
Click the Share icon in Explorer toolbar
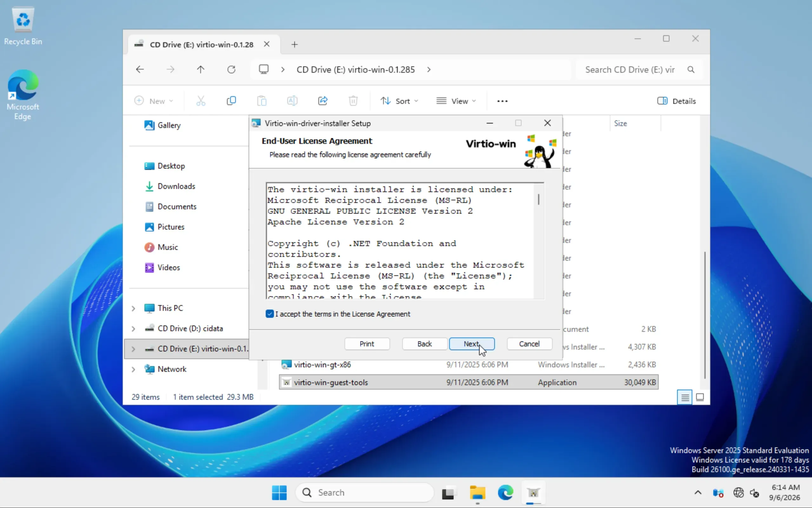(323, 101)
